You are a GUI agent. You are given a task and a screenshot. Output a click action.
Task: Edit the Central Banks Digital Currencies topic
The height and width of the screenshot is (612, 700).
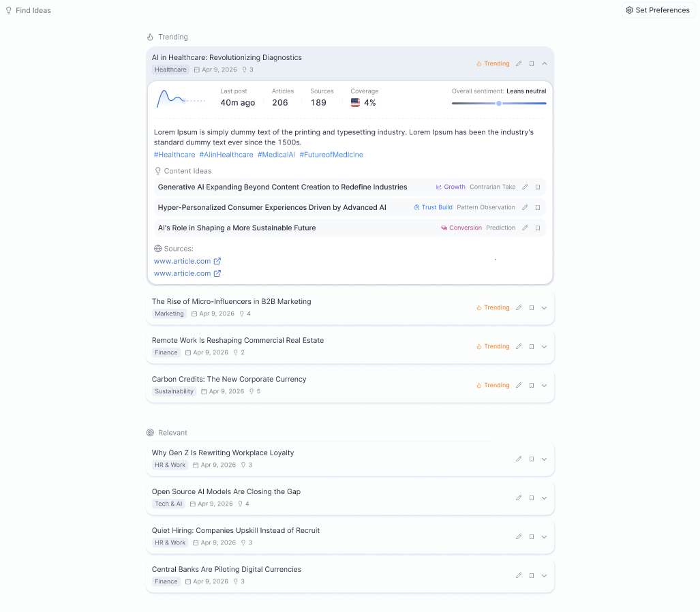(518, 575)
